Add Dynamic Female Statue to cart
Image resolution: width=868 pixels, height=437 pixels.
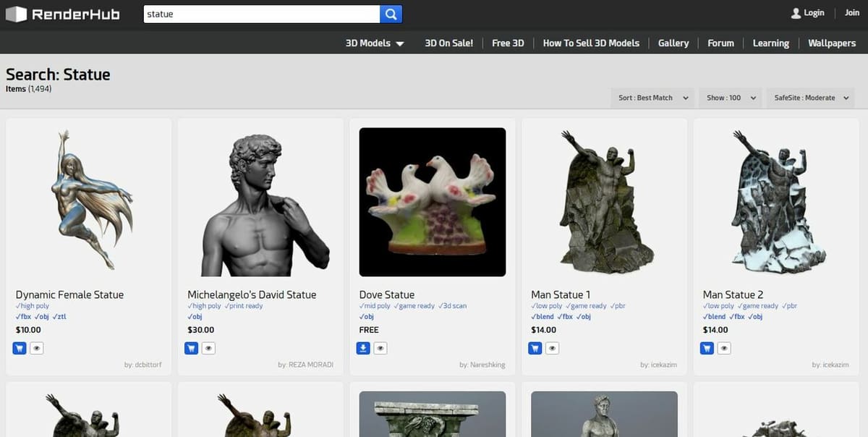20,348
